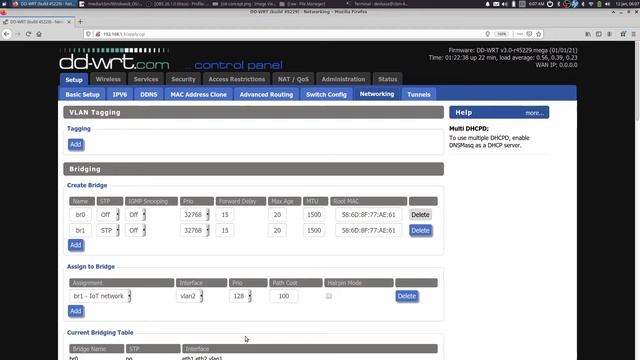640x360 pixels.
Task: Open the br0 Prio 32768 dropdown
Action: [195, 215]
